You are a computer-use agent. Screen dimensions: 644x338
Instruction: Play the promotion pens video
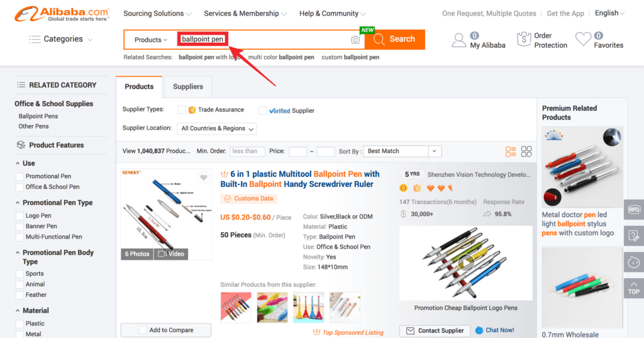pos(466,262)
